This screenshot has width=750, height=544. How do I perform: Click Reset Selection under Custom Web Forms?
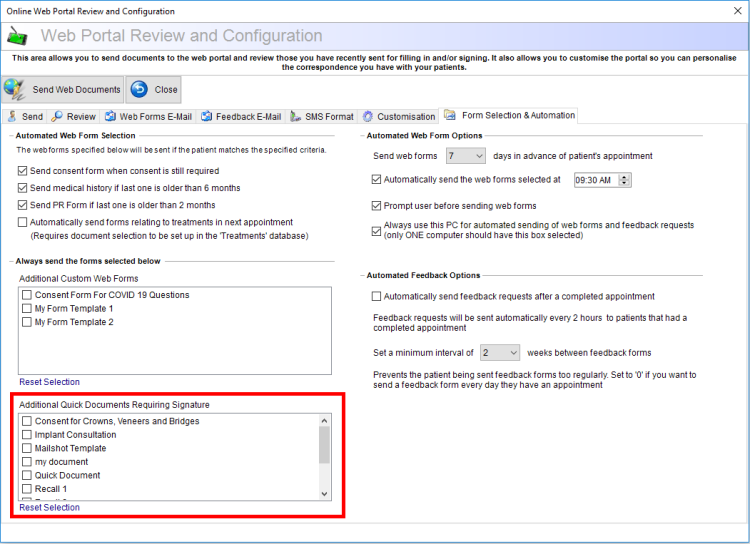[x=49, y=382]
